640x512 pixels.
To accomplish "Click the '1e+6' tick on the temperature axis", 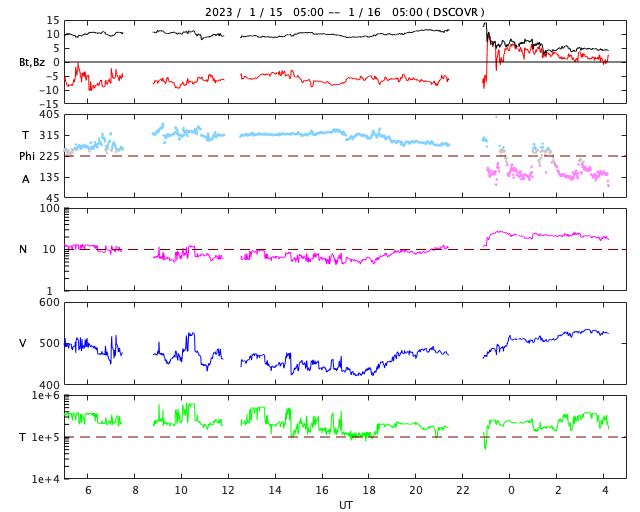I will click(46, 395).
